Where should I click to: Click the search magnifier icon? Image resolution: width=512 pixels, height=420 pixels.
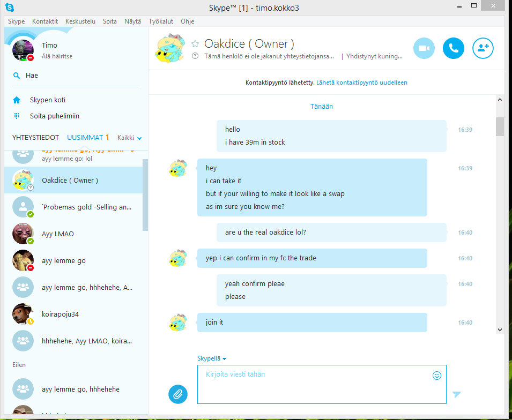pos(16,76)
